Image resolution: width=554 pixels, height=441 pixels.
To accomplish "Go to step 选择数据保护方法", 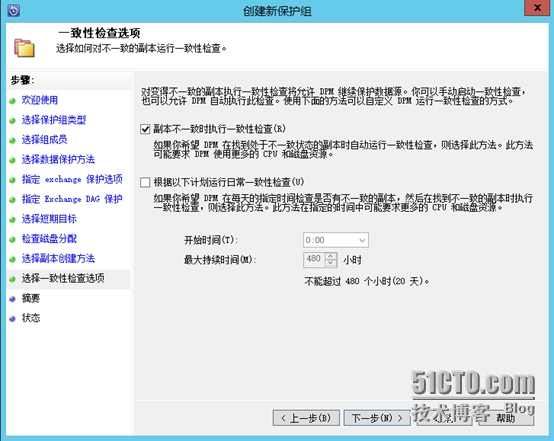I will click(x=58, y=159).
